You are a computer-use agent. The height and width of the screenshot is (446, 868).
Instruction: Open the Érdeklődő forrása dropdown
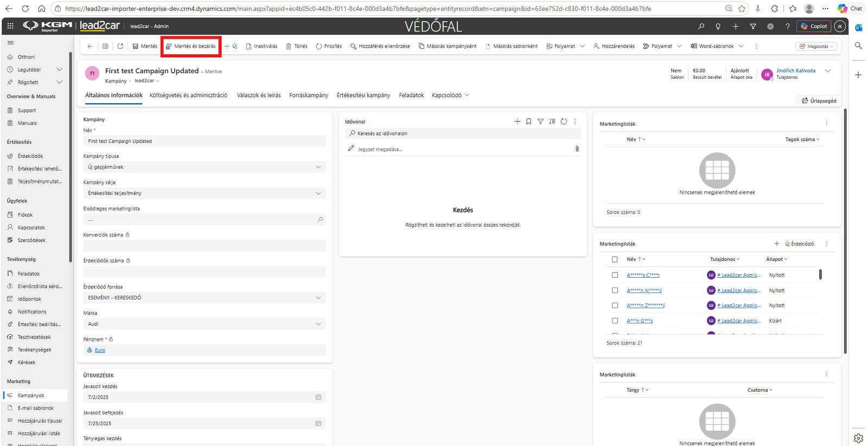click(x=205, y=298)
